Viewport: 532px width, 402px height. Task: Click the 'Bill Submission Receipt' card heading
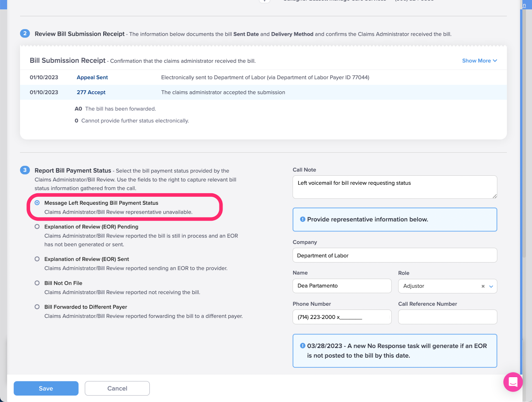tap(67, 60)
